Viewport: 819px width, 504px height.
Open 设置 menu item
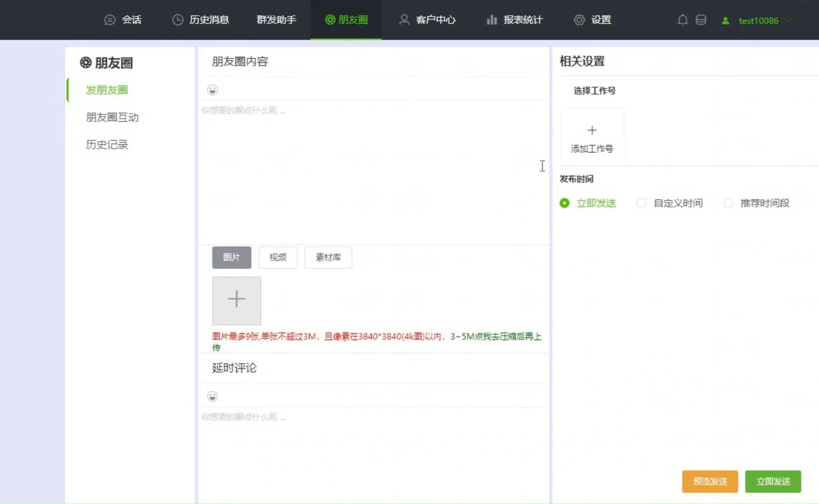[x=601, y=20]
